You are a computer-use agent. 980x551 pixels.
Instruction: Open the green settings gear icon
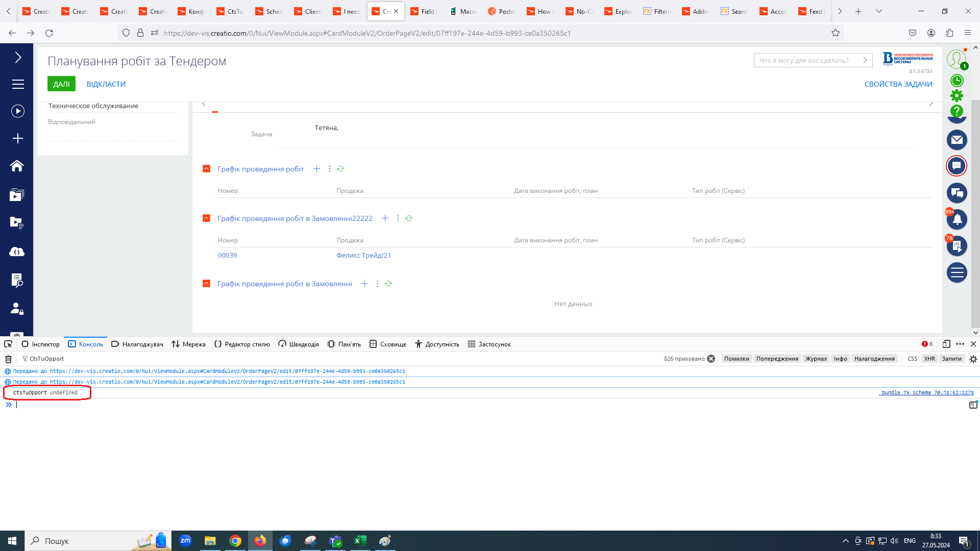tap(957, 95)
